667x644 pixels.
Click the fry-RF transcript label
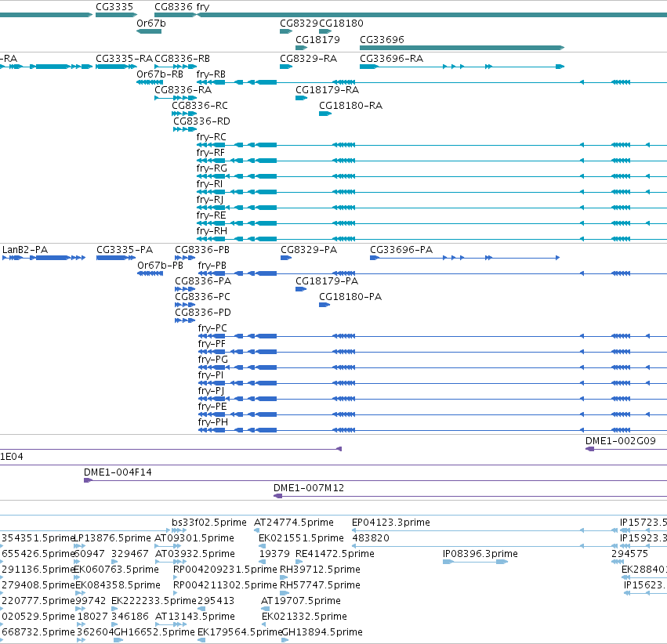(211, 153)
